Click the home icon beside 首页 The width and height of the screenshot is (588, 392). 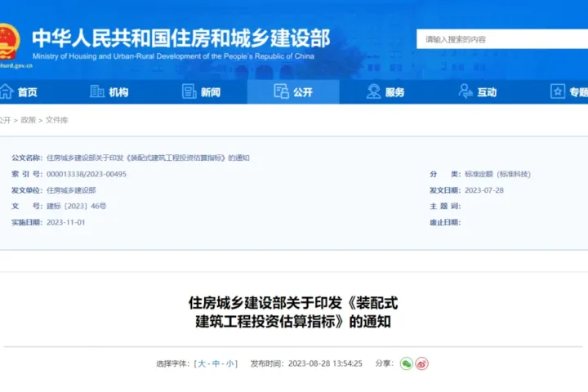(x=7, y=91)
